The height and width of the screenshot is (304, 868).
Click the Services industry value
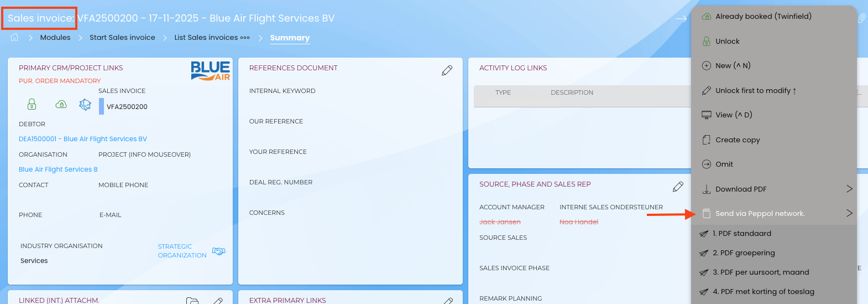34,261
